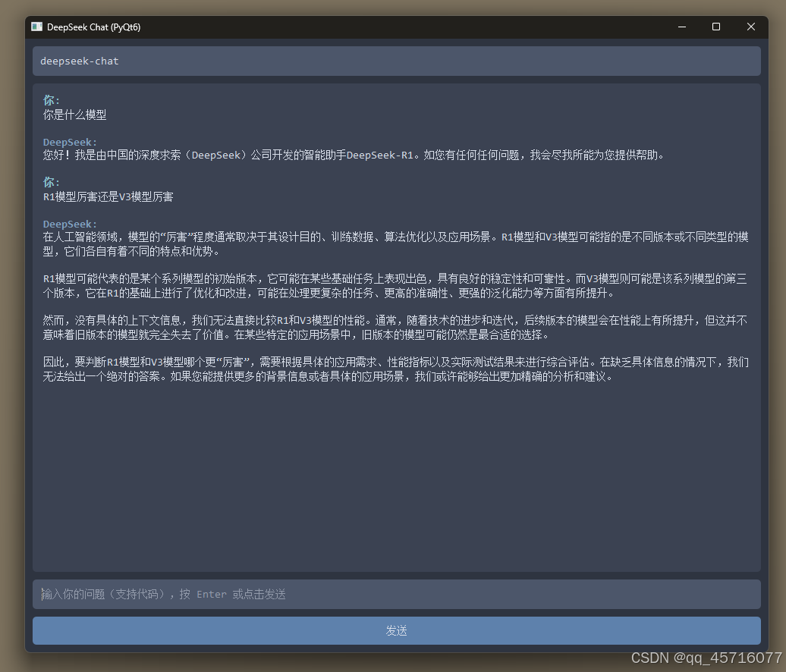786x672 pixels.
Task: Click the deepseek-chat model name field
Action: point(397,61)
